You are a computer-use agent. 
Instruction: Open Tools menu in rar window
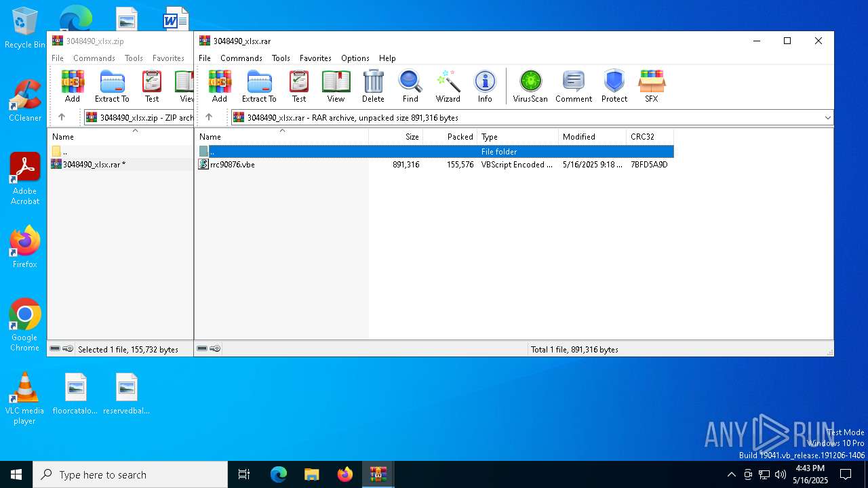point(281,58)
